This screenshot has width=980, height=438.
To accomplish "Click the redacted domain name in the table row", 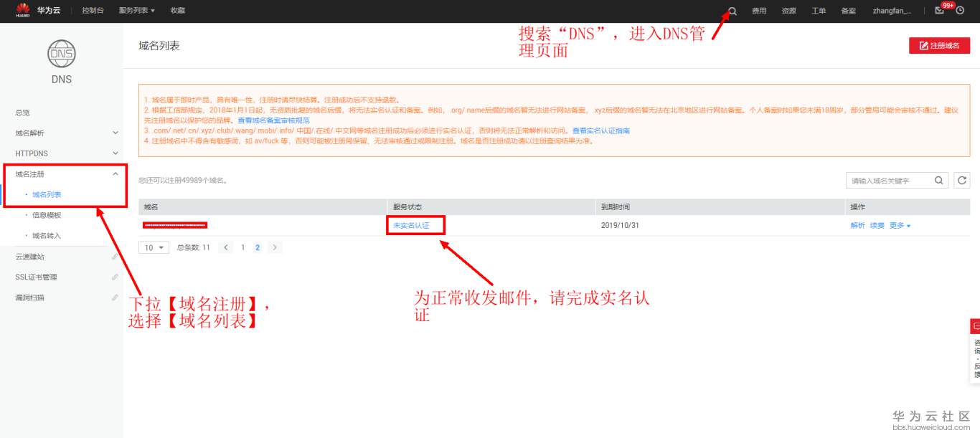I will pos(175,225).
